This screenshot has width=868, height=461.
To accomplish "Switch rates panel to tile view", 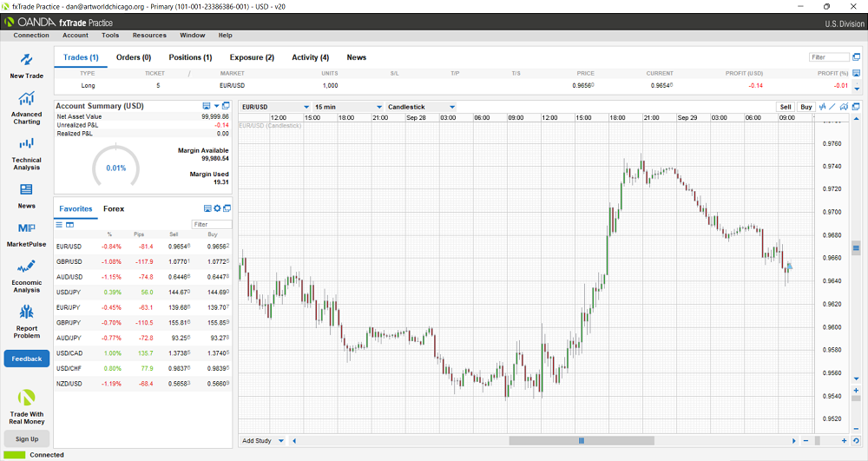I will point(69,225).
